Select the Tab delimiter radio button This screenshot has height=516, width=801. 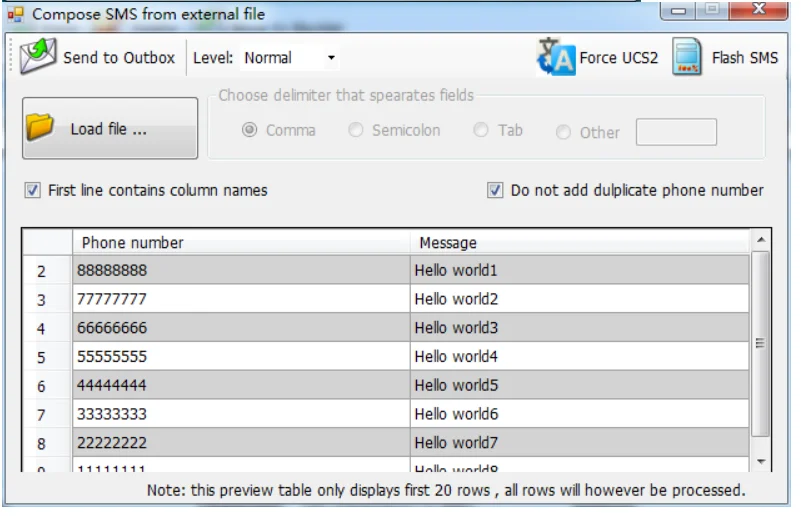point(481,130)
